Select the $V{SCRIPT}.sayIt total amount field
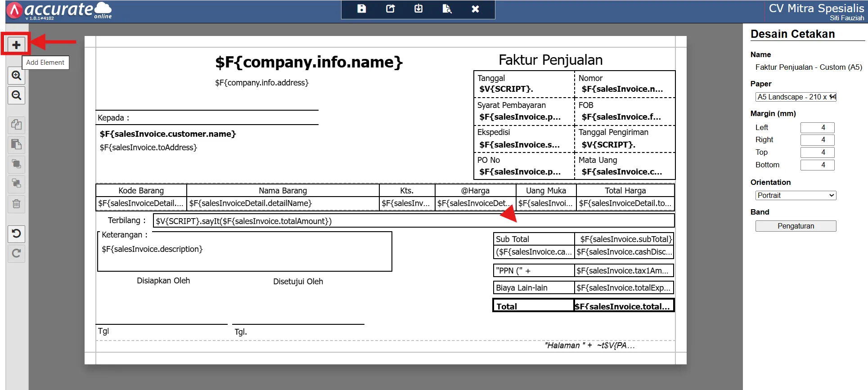Image resolution: width=868 pixels, height=390 pixels. 414,221
